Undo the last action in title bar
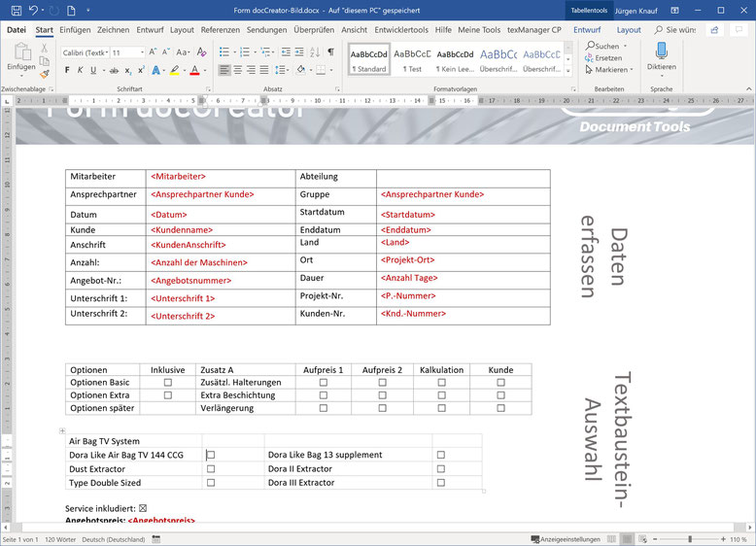The width and height of the screenshot is (756, 546). tap(33, 10)
